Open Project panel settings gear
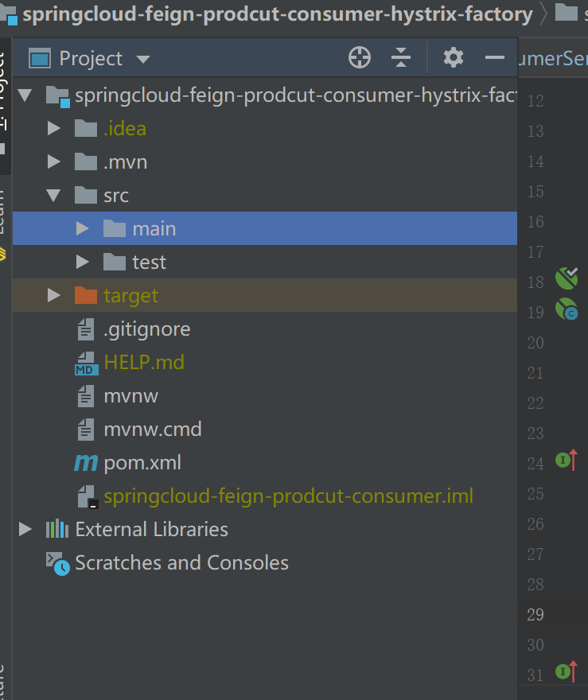Image resolution: width=588 pixels, height=700 pixels. (x=454, y=57)
